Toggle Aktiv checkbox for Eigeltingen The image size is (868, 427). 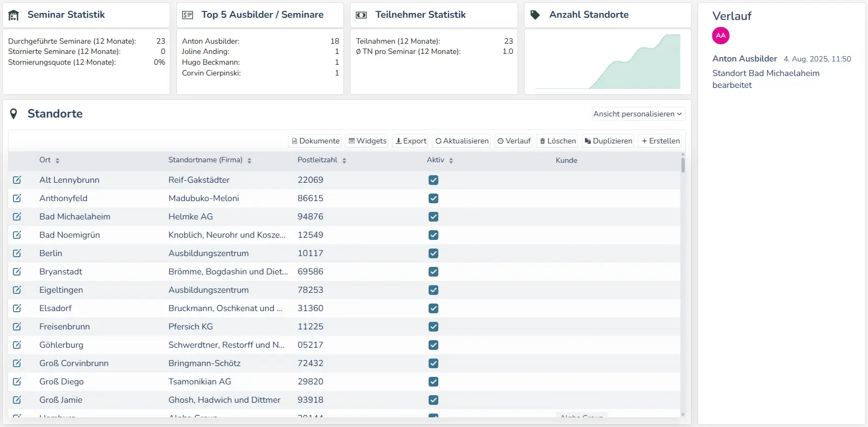coord(433,290)
